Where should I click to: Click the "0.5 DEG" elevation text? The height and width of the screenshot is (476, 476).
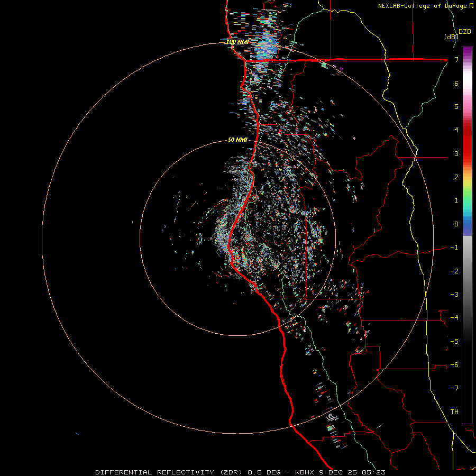pyautogui.click(x=264, y=472)
